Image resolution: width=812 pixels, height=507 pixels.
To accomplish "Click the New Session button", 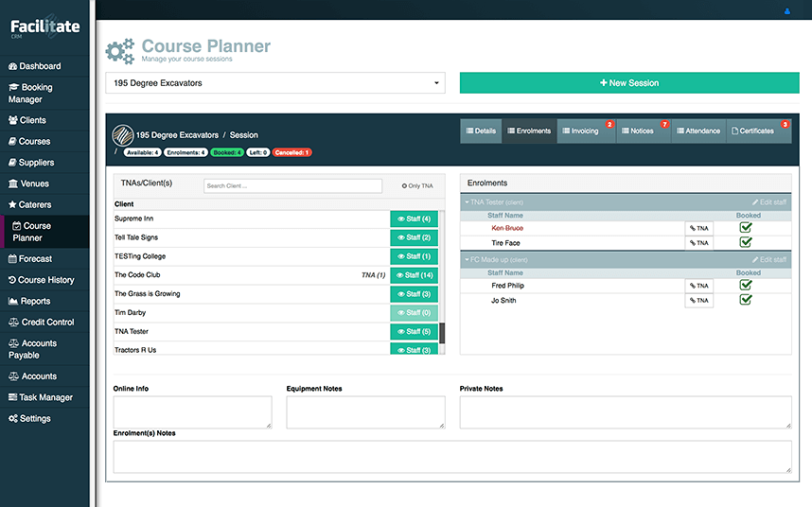I will point(629,83).
